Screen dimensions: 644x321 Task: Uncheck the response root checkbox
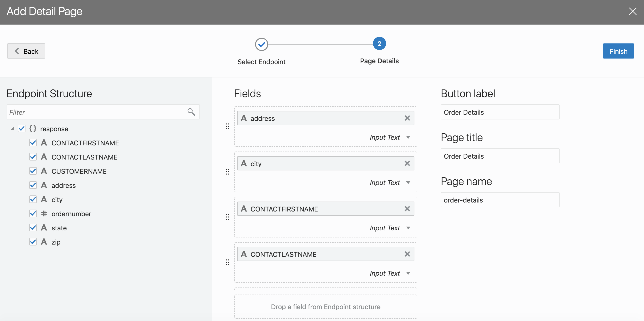22,128
